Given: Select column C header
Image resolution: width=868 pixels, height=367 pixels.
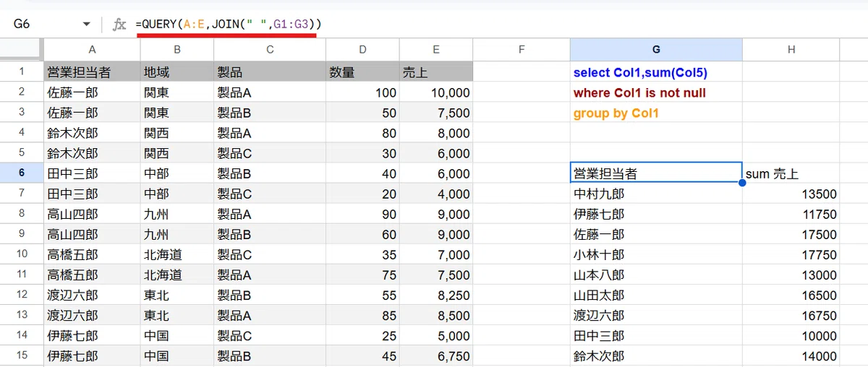Looking at the screenshot, I should click(x=270, y=50).
